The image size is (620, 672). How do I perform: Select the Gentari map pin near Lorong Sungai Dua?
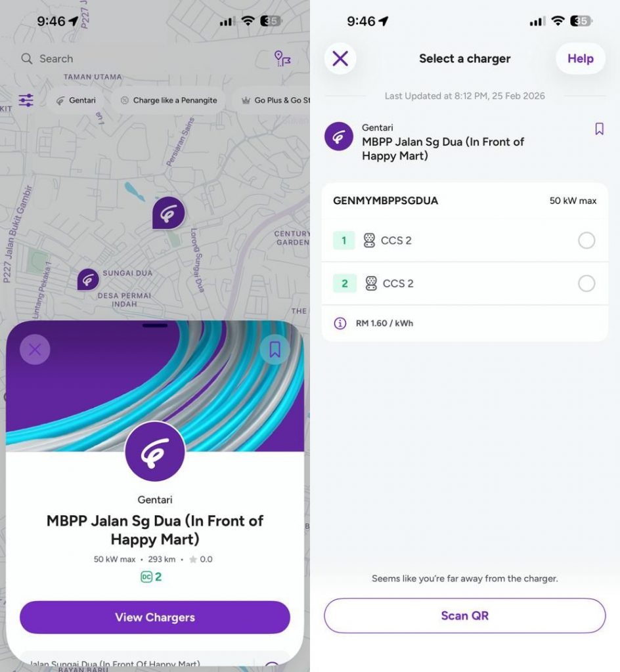tap(169, 213)
